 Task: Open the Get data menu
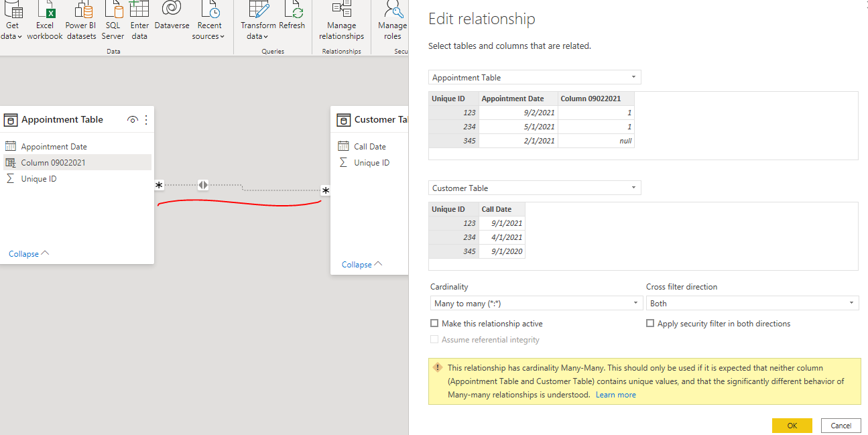coord(12,20)
